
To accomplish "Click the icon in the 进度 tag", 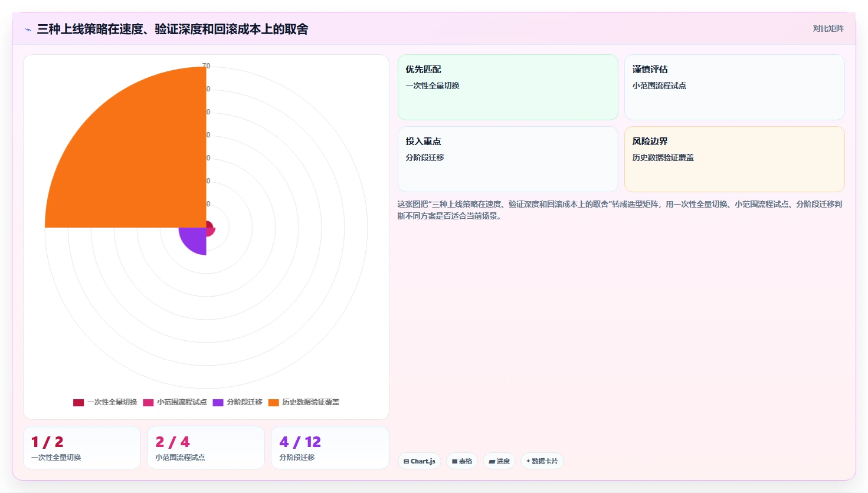I will [492, 462].
